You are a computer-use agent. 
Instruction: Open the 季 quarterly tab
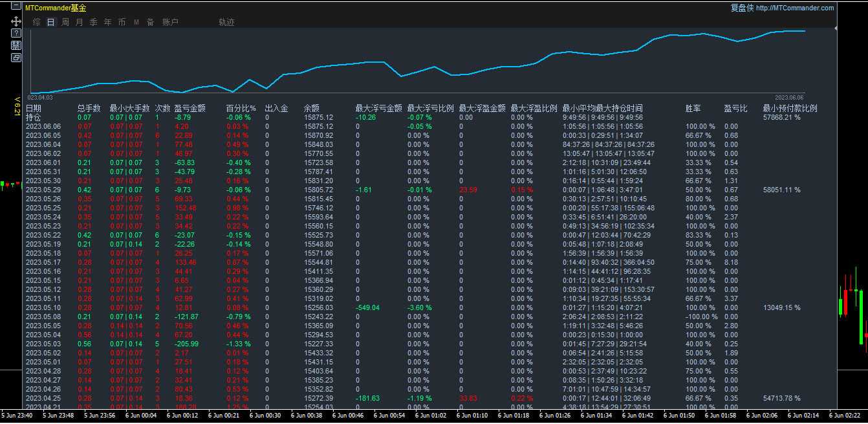(x=94, y=22)
